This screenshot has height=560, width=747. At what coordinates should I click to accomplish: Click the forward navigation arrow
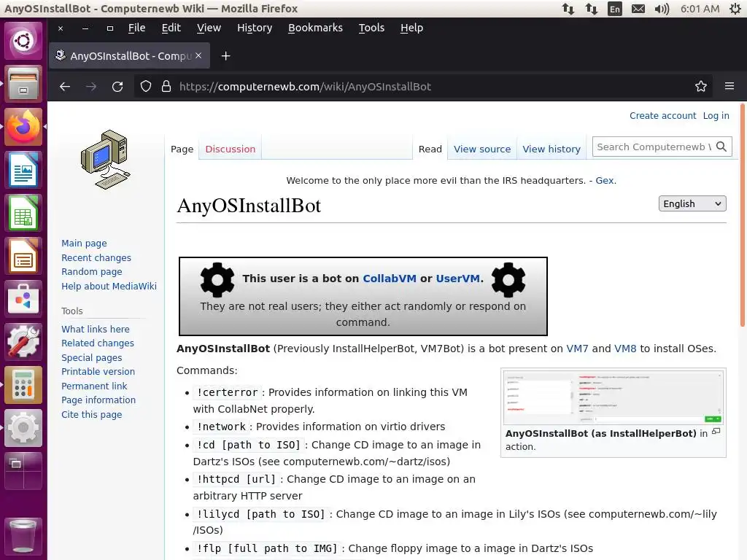coord(91,86)
